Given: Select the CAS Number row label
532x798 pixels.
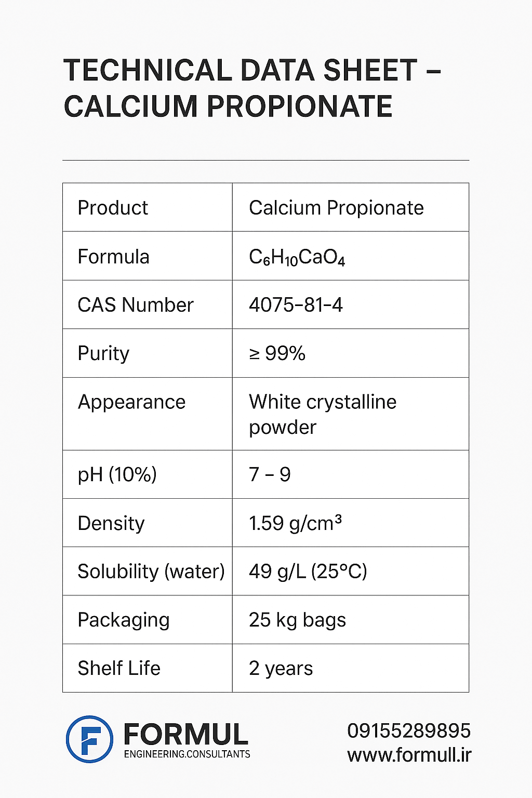Looking at the screenshot, I should coord(135,305).
